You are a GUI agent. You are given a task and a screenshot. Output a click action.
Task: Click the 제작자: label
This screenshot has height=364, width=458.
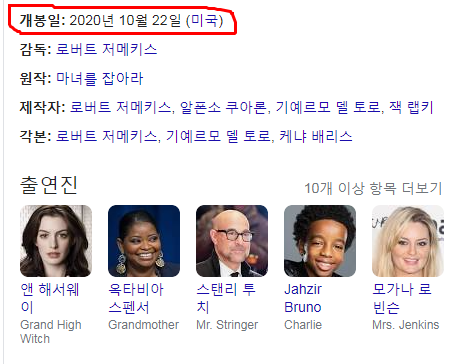(42, 107)
